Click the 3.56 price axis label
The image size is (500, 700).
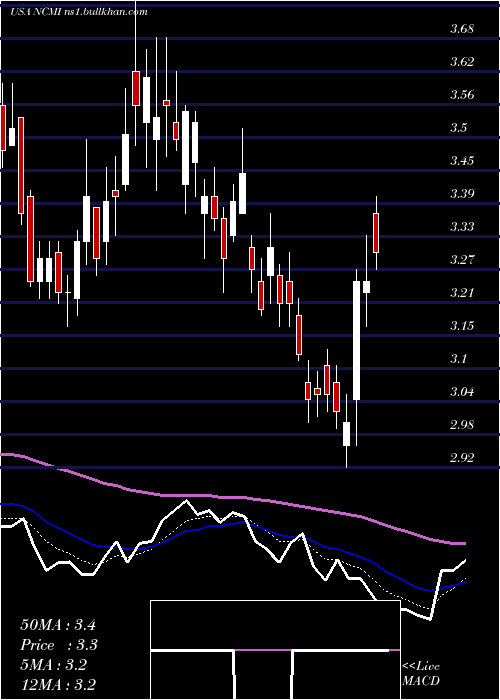[x=462, y=95]
